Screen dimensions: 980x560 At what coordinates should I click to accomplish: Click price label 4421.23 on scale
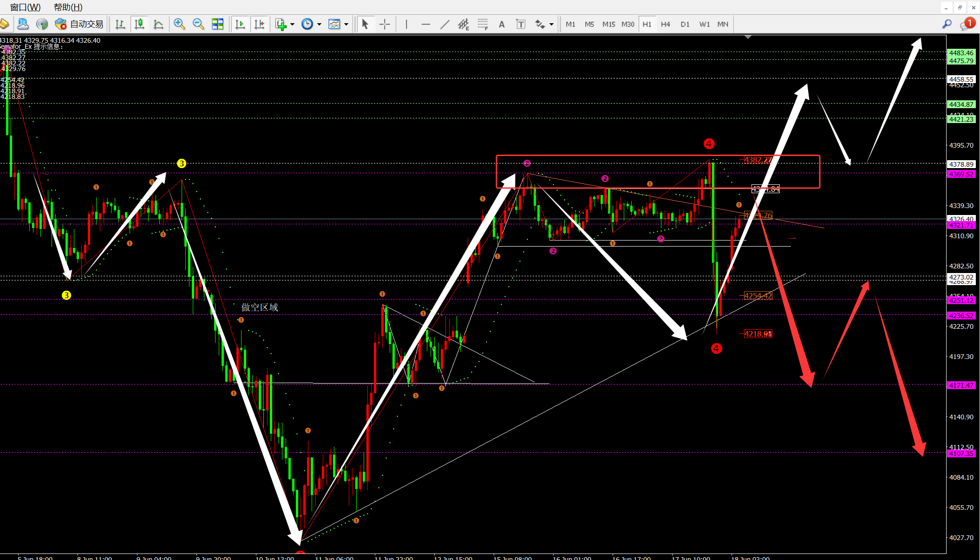(x=961, y=119)
